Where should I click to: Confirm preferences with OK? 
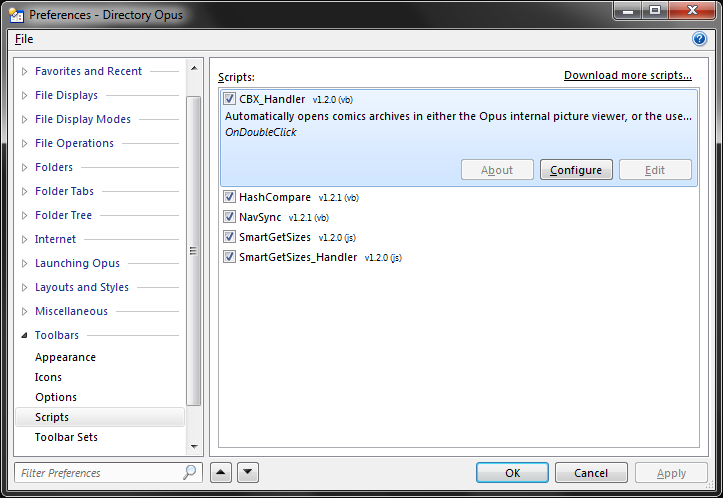(x=512, y=473)
